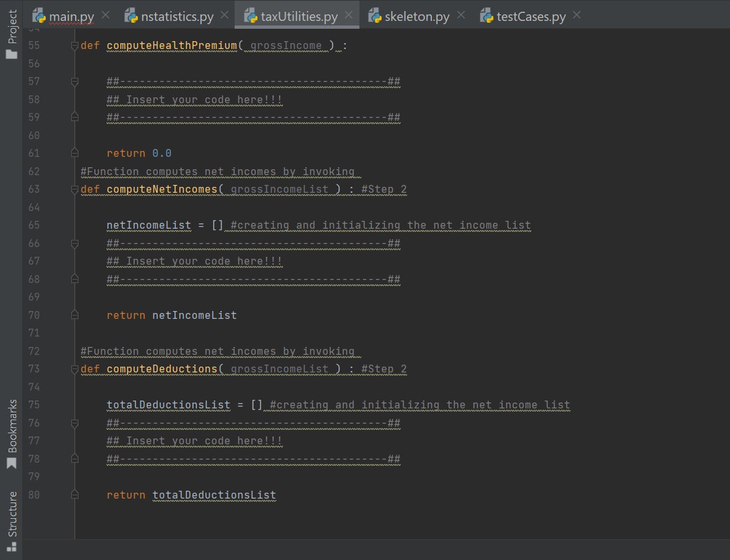Close the main.py tab
This screenshot has width=730, height=560.
[x=107, y=14]
